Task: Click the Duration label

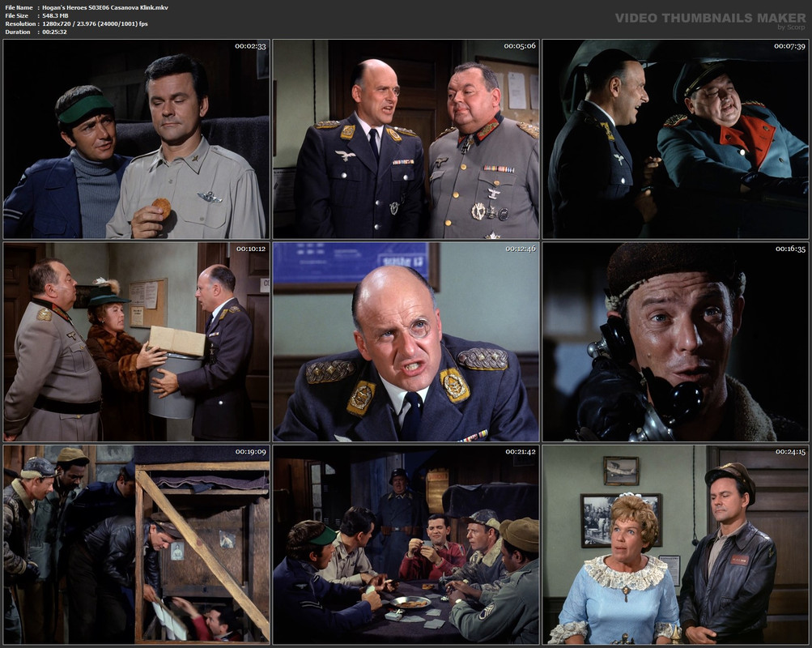Action: pos(18,32)
